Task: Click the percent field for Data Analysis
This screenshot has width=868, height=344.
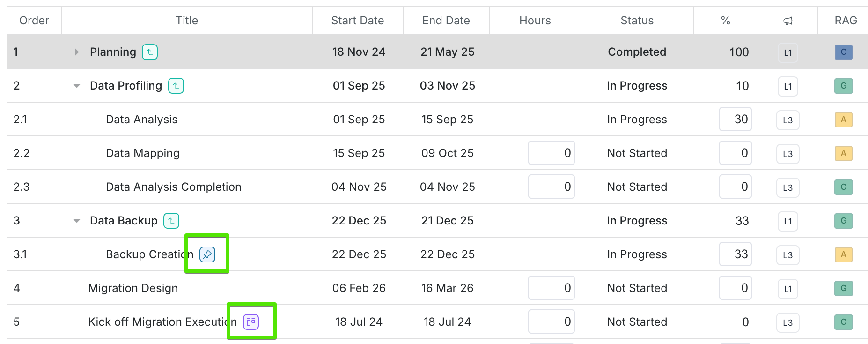Action: (x=735, y=120)
